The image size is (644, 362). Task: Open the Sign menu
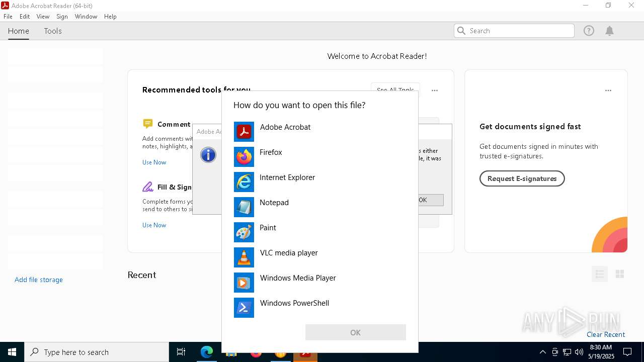[x=62, y=17]
